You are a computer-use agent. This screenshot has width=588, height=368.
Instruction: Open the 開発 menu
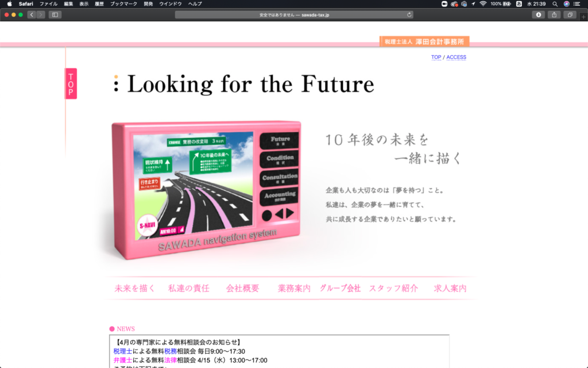[x=148, y=4]
